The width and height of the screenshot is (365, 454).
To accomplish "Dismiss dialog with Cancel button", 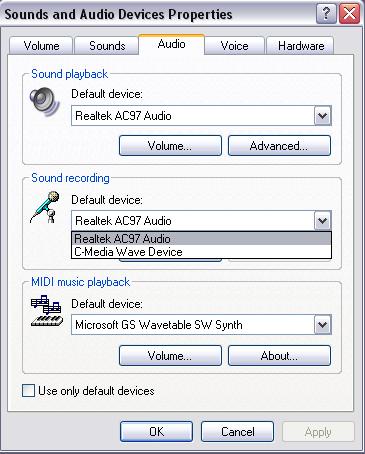I will point(237,432).
